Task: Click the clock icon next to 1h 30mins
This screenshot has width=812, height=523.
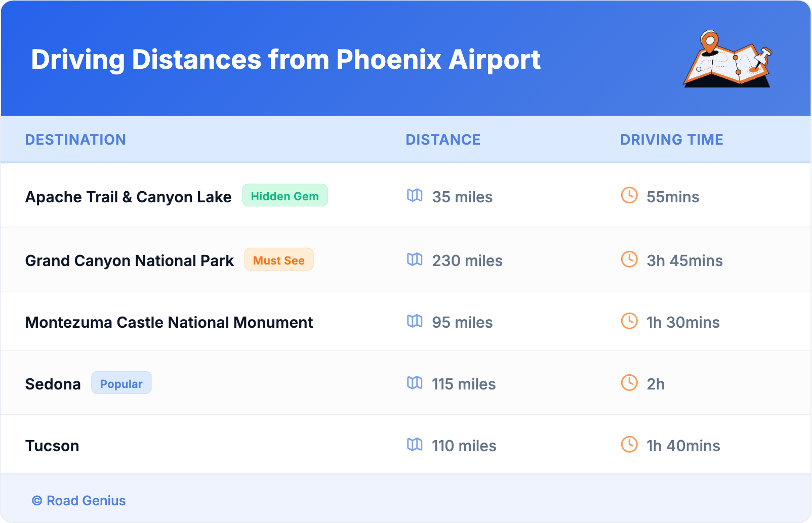Action: [629, 321]
